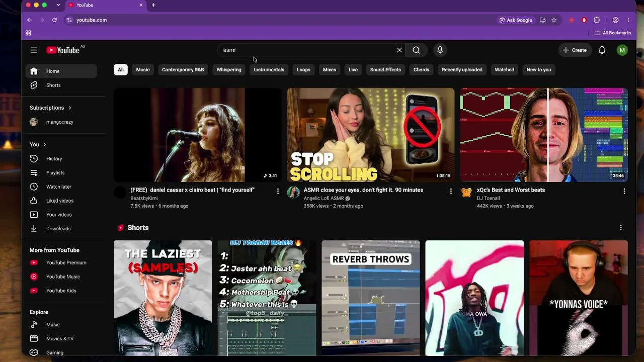Open Liked videos in the sidebar
This screenshot has height=362, width=644.
coord(61,201)
